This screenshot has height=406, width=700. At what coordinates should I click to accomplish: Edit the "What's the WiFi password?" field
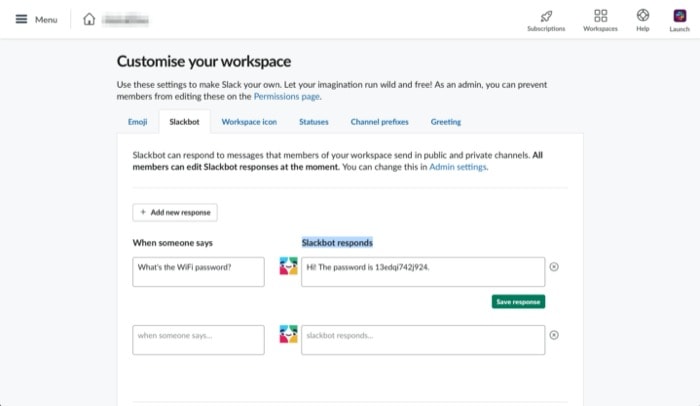(x=198, y=272)
